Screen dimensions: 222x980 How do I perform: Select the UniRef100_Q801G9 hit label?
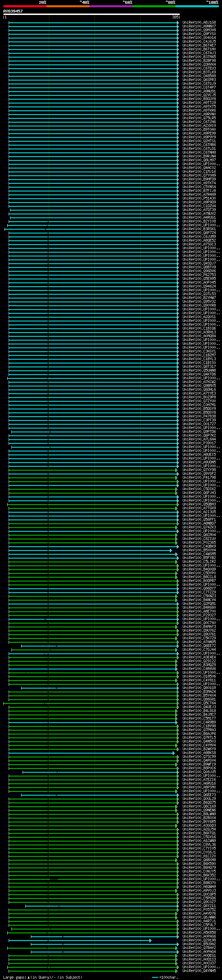point(199,688)
